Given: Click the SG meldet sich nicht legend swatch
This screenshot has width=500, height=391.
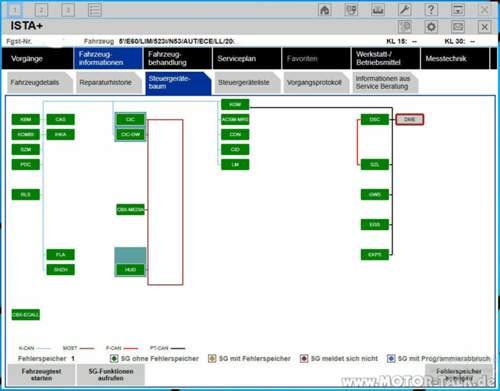Looking at the screenshot, I should [304, 359].
